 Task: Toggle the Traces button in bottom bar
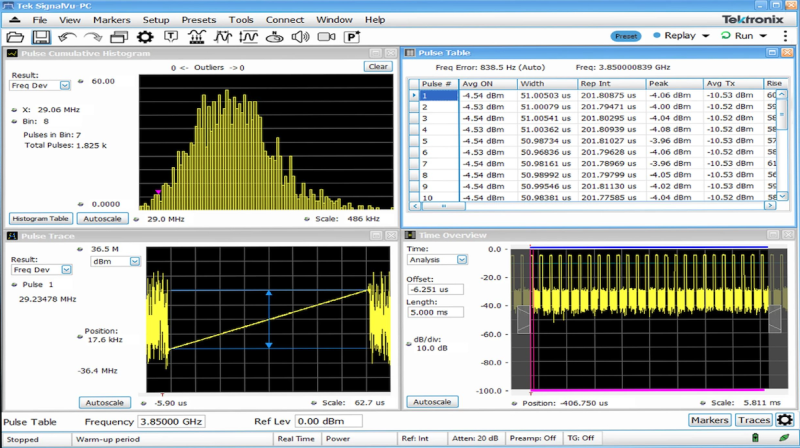point(753,420)
